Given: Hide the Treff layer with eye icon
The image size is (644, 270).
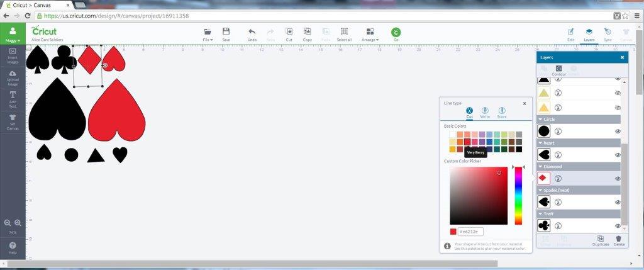Looking at the screenshot, I should pyautogui.click(x=618, y=225).
